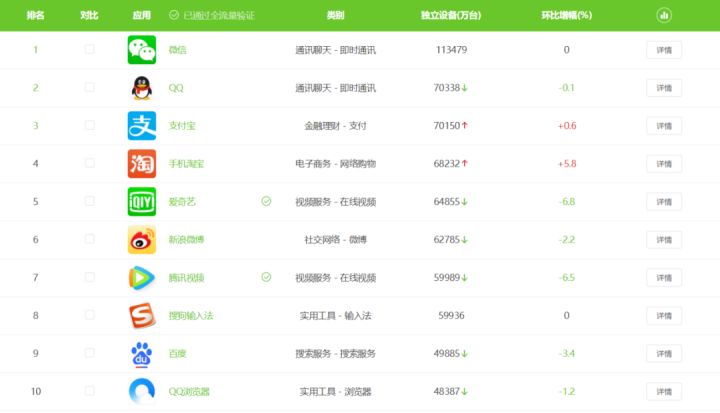Open 详情 for QQ浏览器 row
This screenshot has height=413, width=720.
(664, 391)
